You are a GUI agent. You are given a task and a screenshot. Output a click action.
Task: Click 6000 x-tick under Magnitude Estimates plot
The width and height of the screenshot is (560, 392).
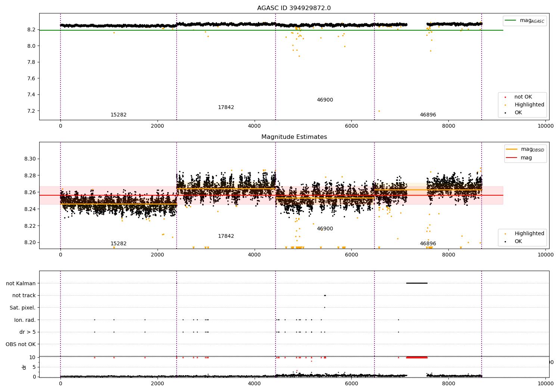tap(352, 255)
